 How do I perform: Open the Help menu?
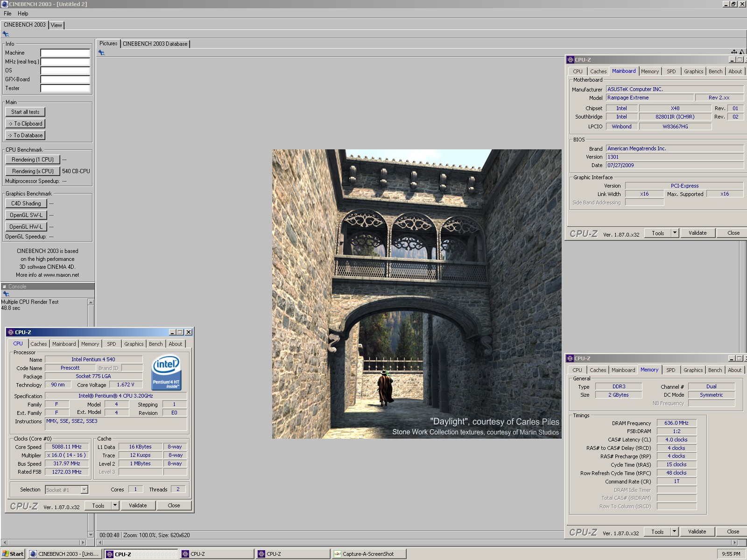[x=23, y=14]
